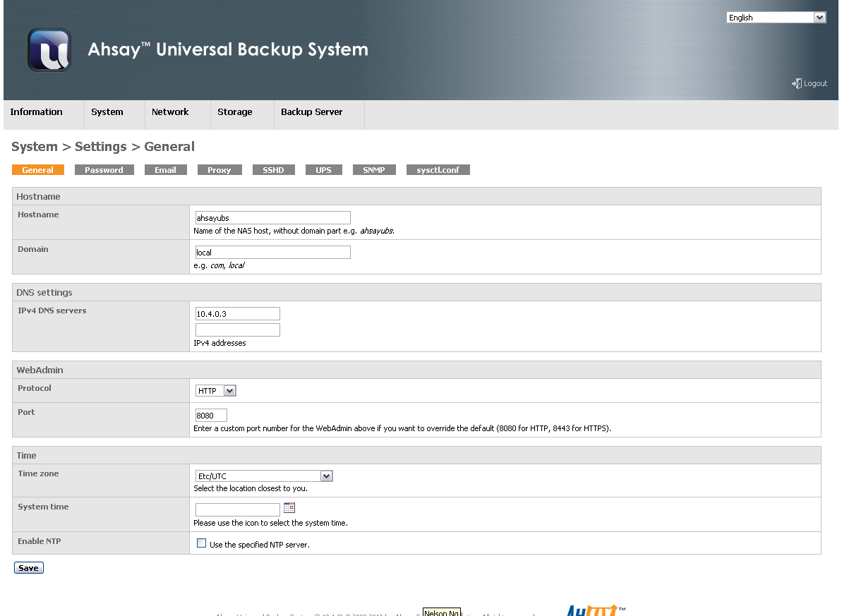Click the 'Protocol' row label
Image resolution: width=854 pixels, height=616 pixels.
click(x=35, y=388)
